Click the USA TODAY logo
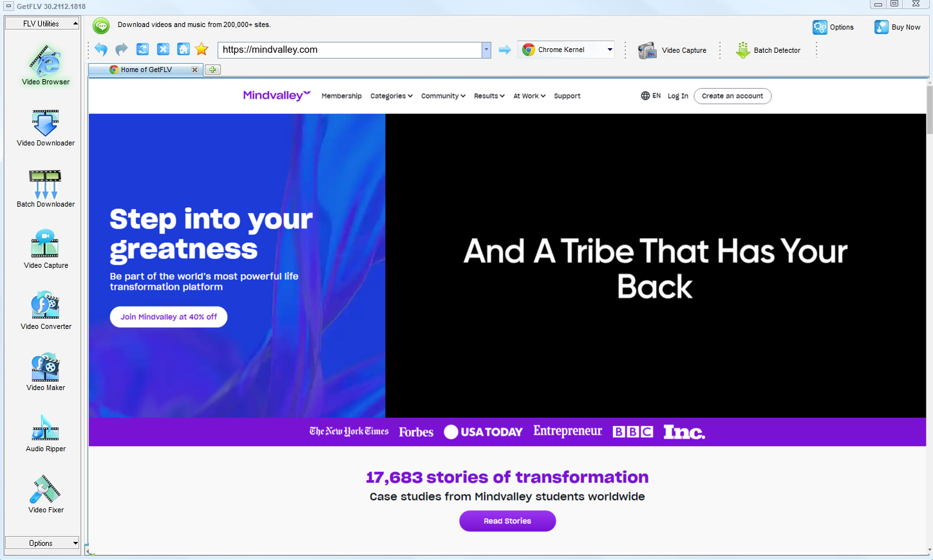This screenshot has width=933, height=560. (484, 432)
